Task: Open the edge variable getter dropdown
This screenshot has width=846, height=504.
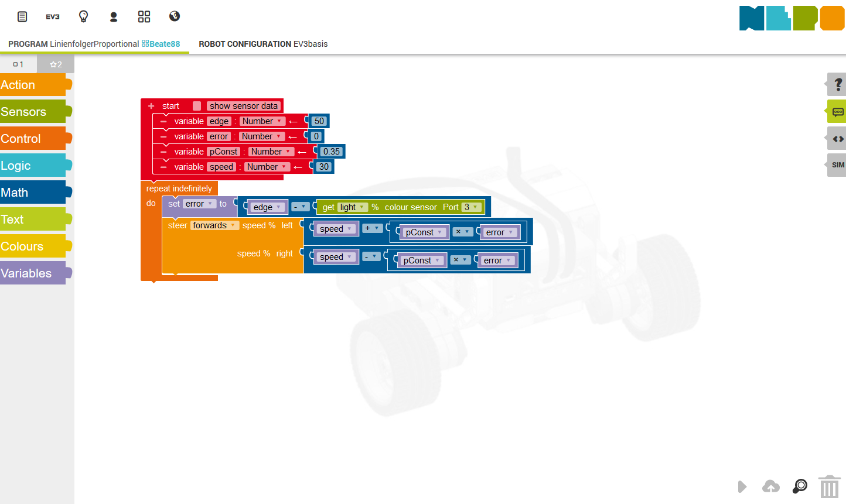Action: coord(268,207)
